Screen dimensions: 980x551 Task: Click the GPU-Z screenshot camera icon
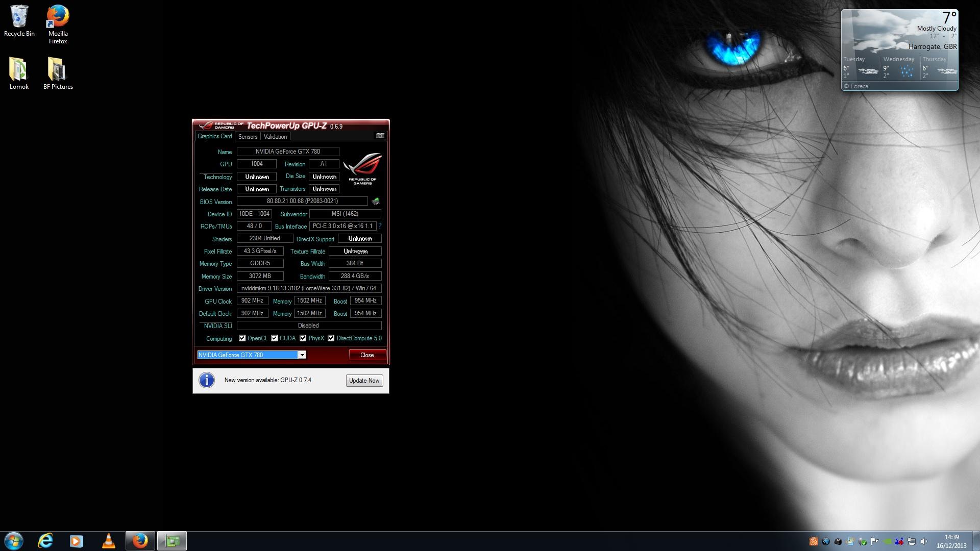pos(380,136)
